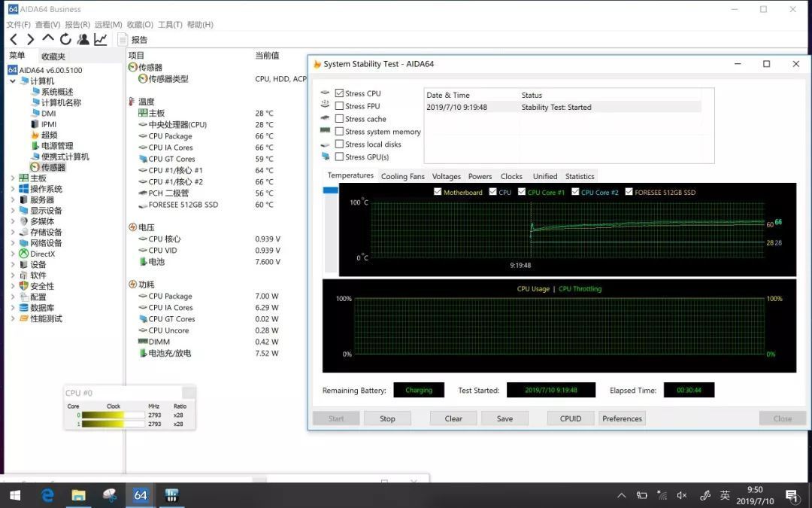Image resolution: width=812 pixels, height=508 pixels.
Task: Open the DMI tree entry
Action: (44, 114)
